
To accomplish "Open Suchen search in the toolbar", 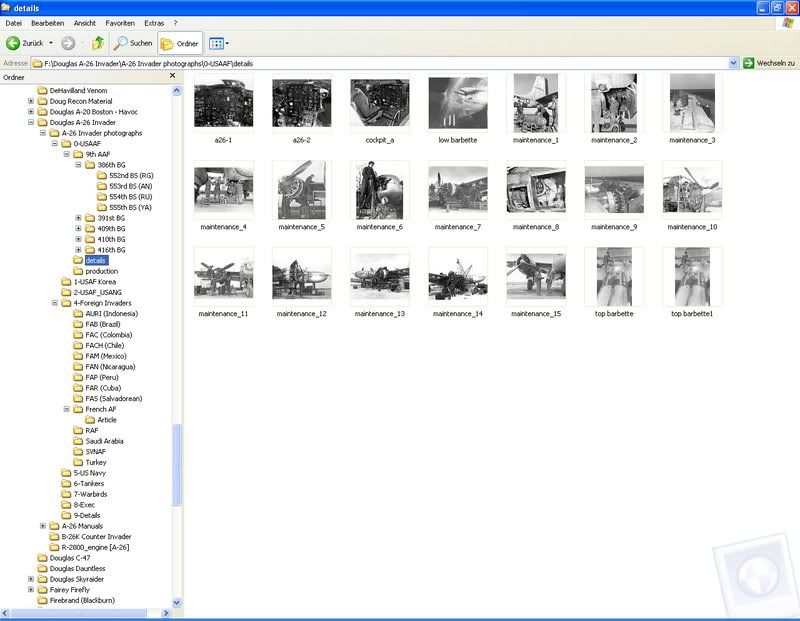I will (133, 43).
